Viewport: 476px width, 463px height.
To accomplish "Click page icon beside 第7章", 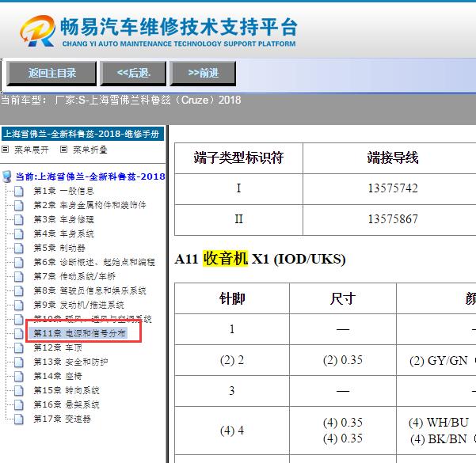I will pyautogui.click(x=19, y=277).
